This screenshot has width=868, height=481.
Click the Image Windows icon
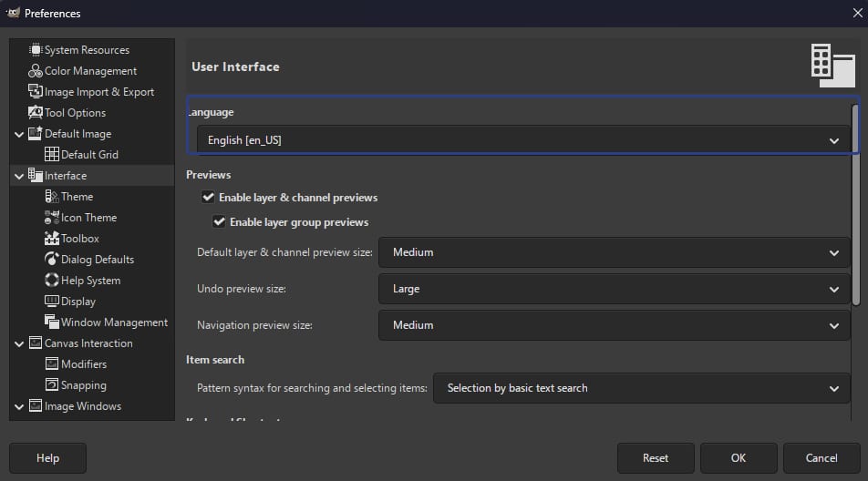(x=36, y=405)
